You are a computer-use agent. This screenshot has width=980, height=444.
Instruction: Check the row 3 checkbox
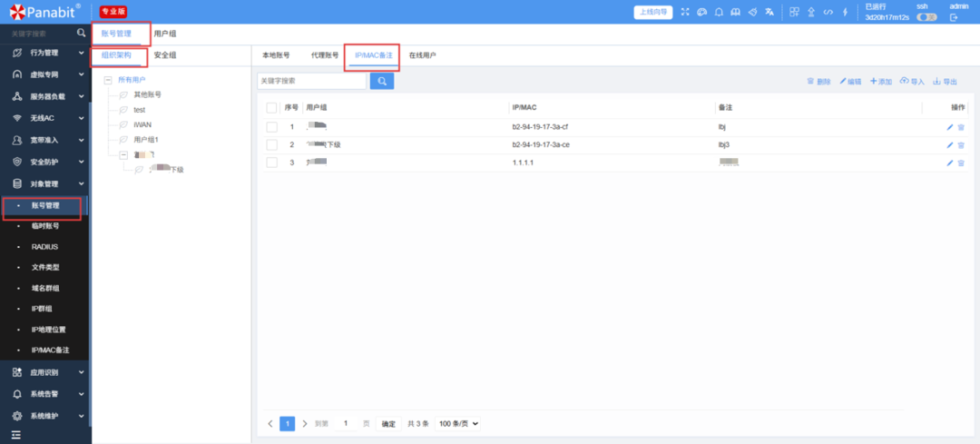[271, 163]
